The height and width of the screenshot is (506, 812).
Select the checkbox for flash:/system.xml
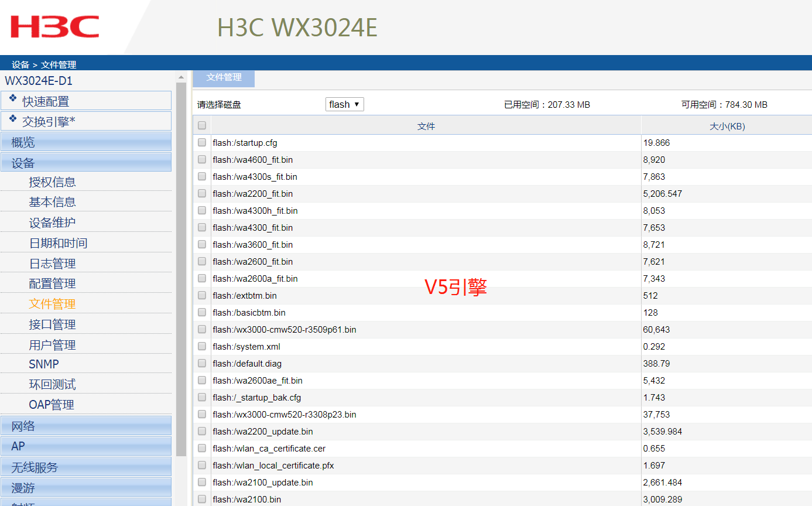coord(202,346)
